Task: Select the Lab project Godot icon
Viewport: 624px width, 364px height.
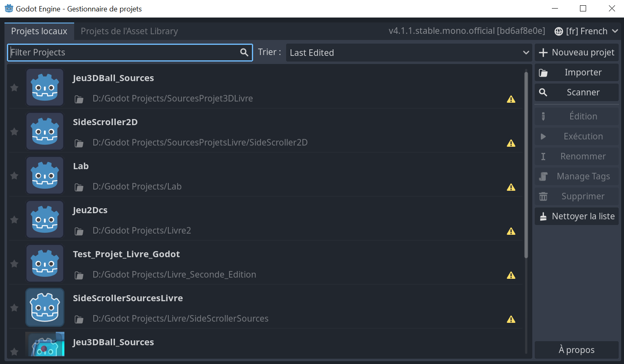Action: pyautogui.click(x=45, y=175)
